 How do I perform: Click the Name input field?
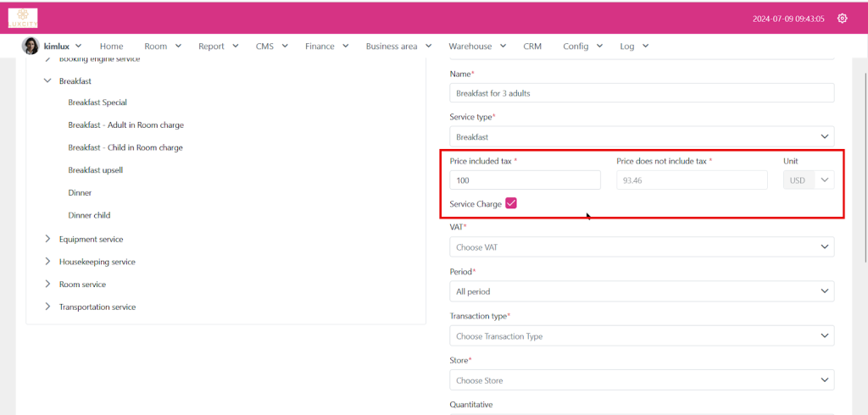(x=641, y=92)
